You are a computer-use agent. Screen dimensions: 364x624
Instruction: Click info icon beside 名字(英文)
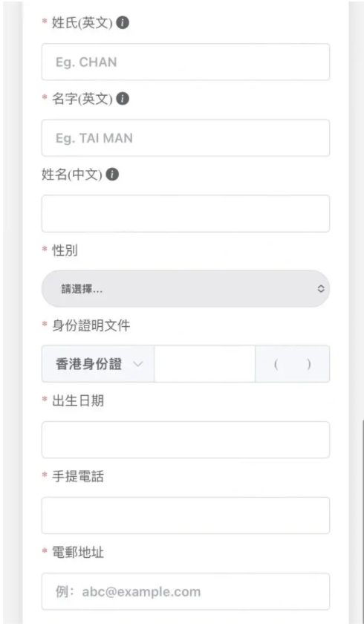(123, 98)
